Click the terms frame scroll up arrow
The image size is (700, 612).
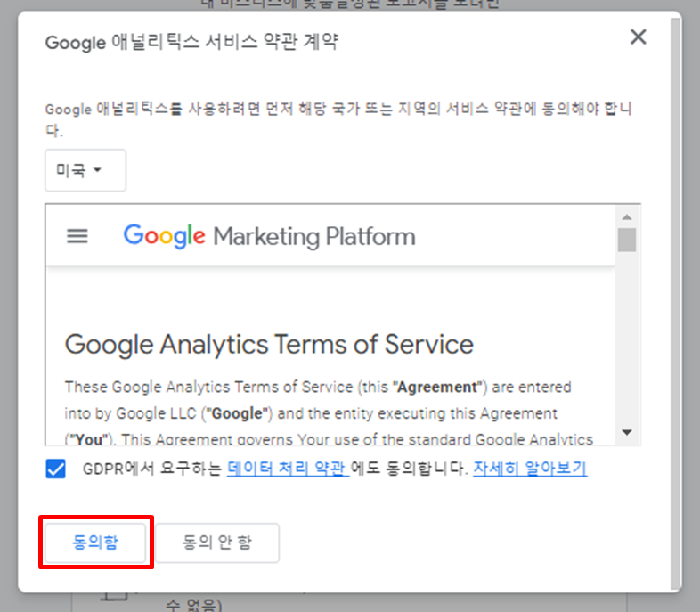[x=627, y=217]
